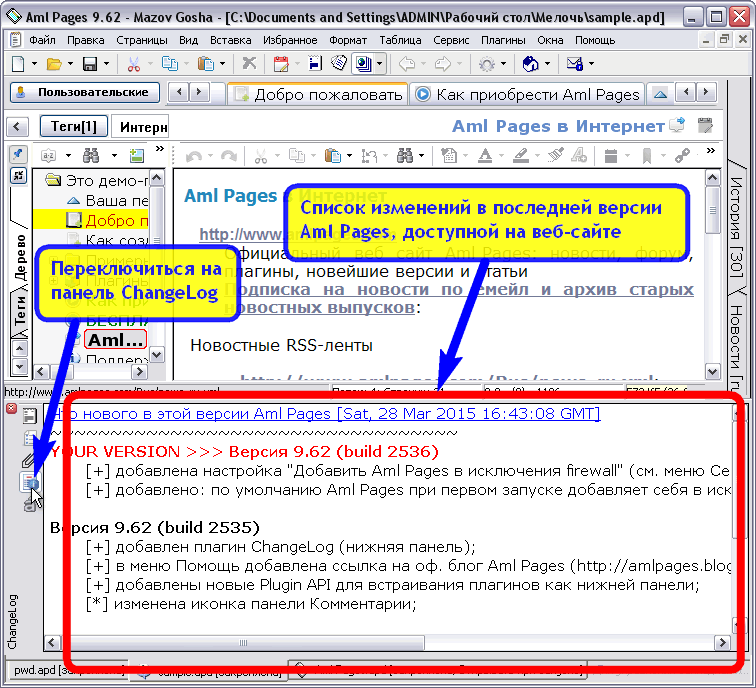Switch to Добро пожаловать tab
Viewport: 756px width, 688px height.
click(x=318, y=94)
